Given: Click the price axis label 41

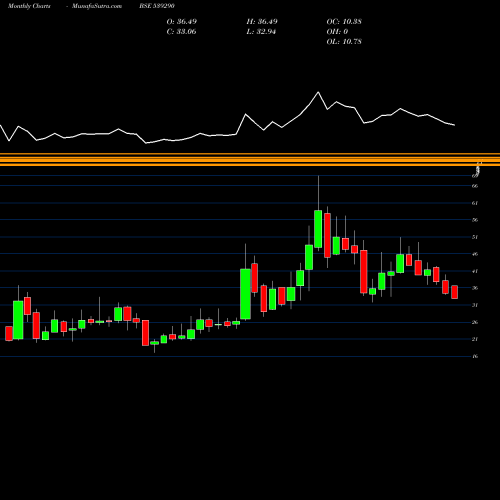Looking at the screenshot, I should click(x=475, y=271).
